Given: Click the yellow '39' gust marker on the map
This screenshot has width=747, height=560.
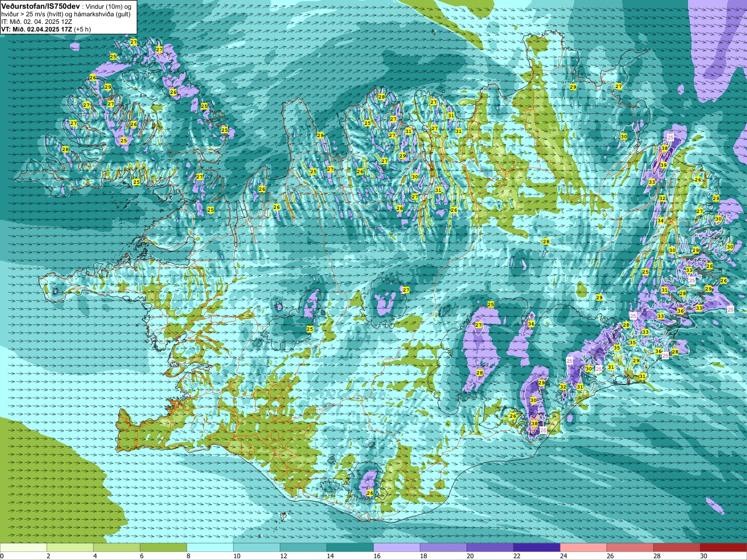Looking at the screenshot, I should coord(664,166).
